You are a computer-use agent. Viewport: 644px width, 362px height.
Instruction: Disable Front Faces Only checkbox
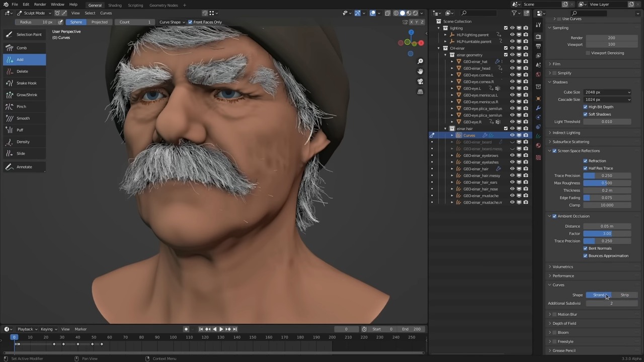[190, 22]
